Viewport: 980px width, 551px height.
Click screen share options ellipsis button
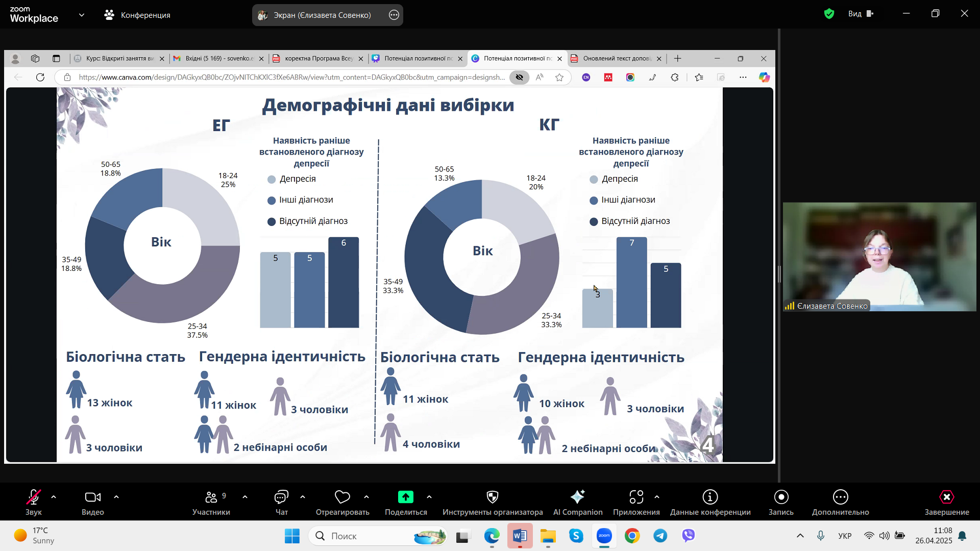tap(394, 15)
